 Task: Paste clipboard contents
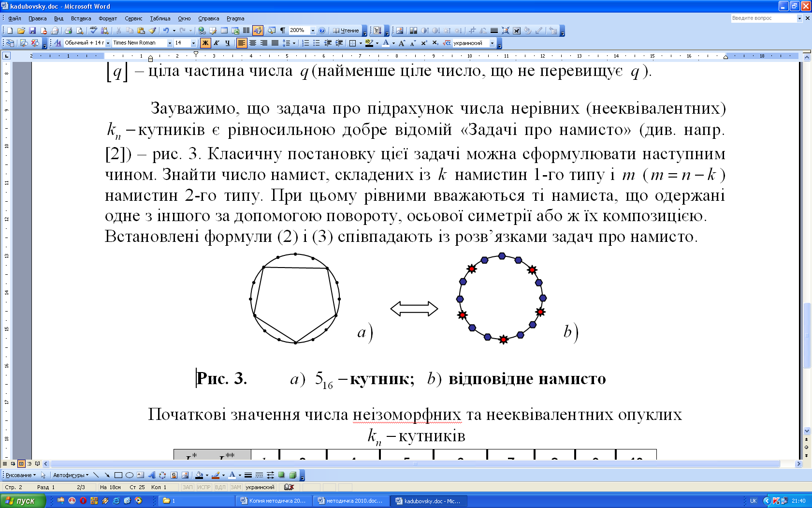141,30
